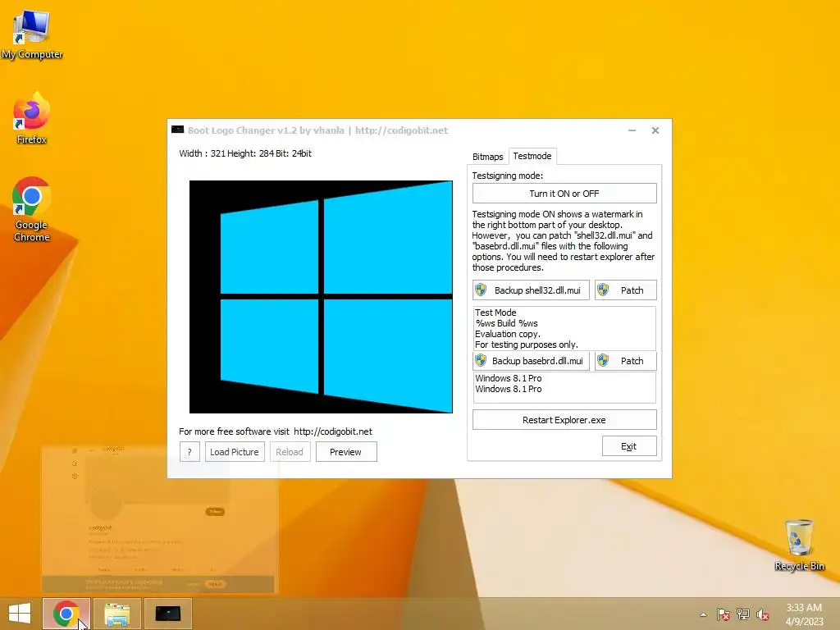Image resolution: width=840 pixels, height=630 pixels.
Task: Click inside the Test Mode watermark text box
Action: [x=564, y=328]
